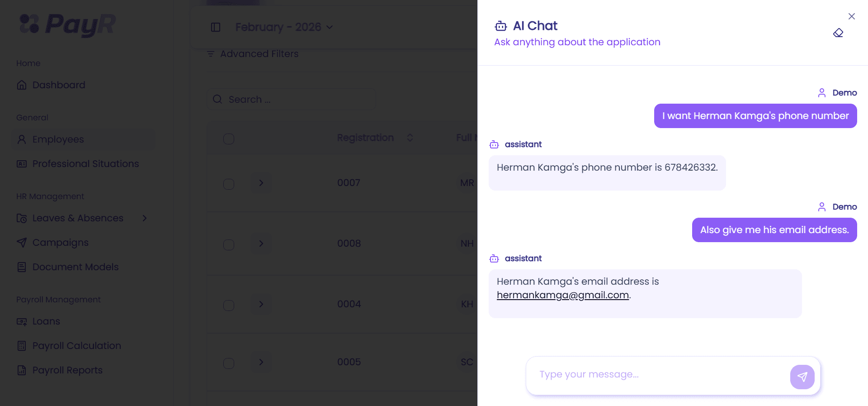Viewport: 868px width, 406px height.
Task: Click the Type your message input field
Action: [x=658, y=375]
